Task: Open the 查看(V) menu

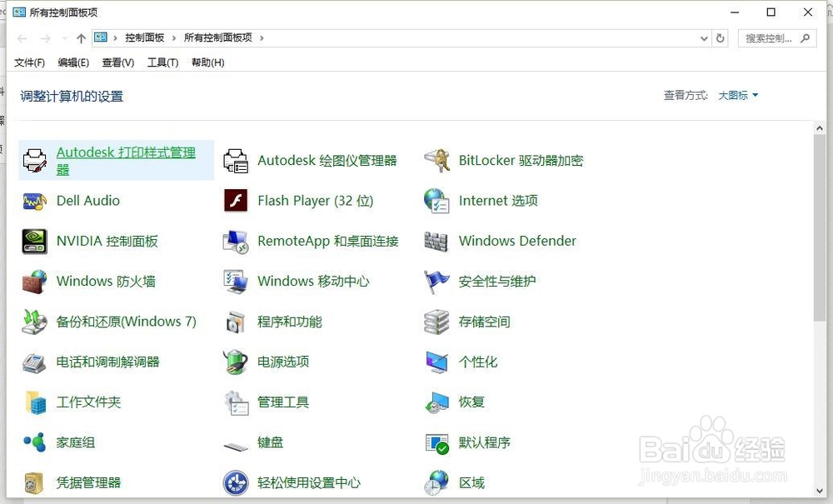Action: coord(118,62)
